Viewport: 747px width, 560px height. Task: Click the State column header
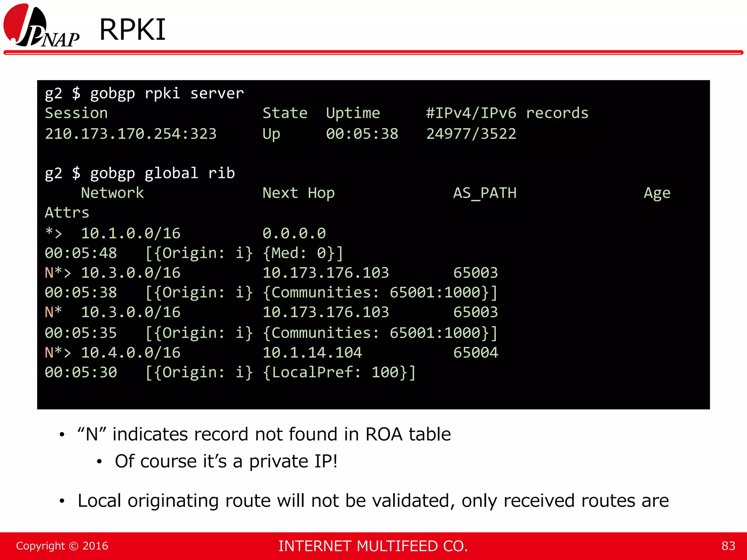(285, 113)
